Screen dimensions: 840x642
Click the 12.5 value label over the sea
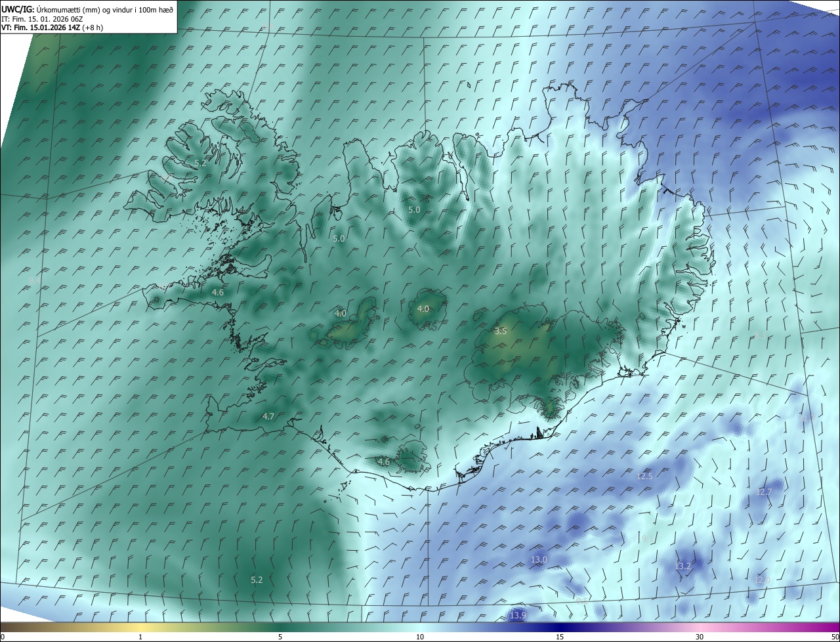click(x=645, y=476)
